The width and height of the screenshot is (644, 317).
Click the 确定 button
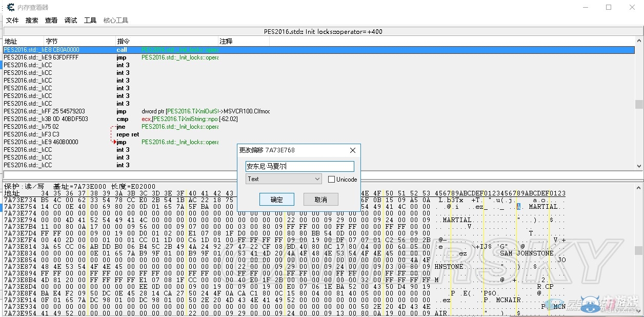276,200
